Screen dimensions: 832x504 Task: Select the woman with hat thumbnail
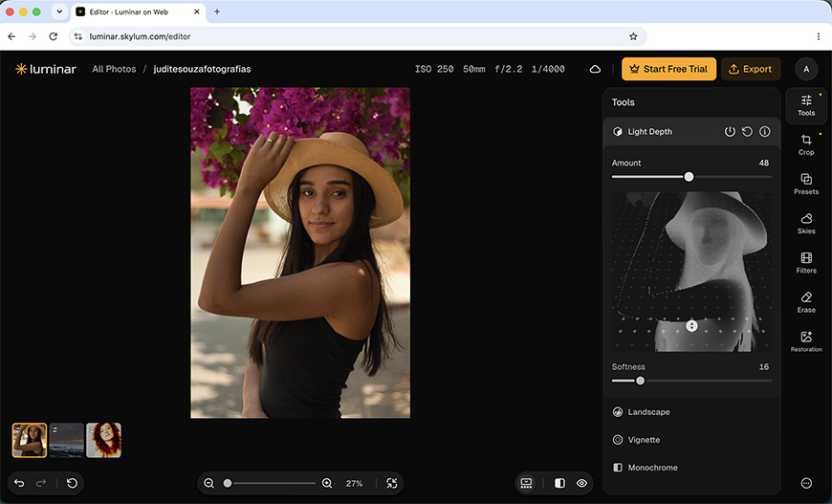coord(30,440)
